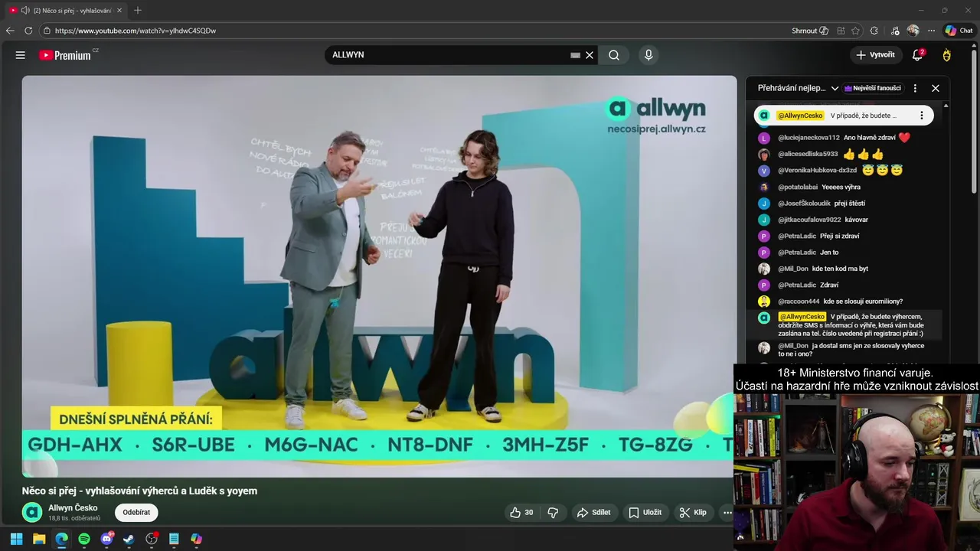
Task: Reload the page
Action: tap(28, 31)
